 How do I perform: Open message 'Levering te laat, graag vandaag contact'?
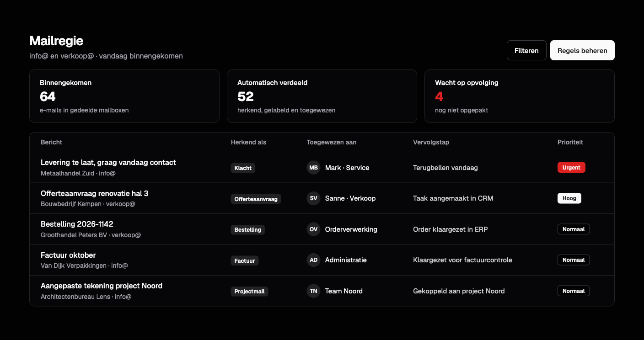click(108, 163)
